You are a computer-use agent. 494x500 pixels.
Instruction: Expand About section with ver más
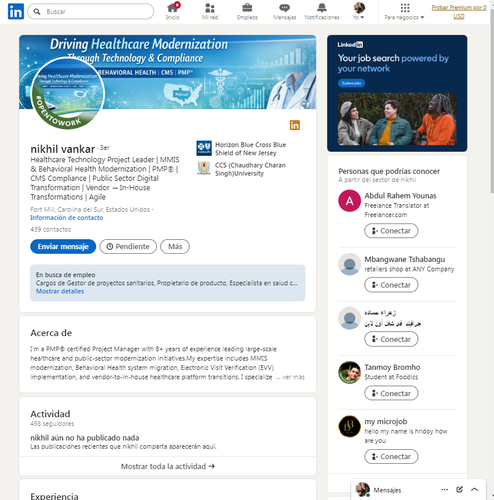[293, 377]
